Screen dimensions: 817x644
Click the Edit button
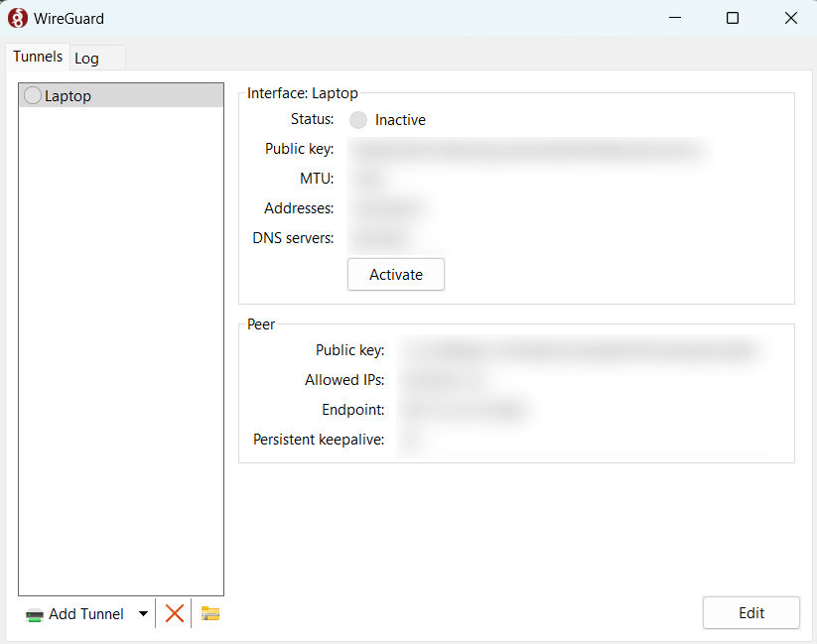(x=751, y=612)
